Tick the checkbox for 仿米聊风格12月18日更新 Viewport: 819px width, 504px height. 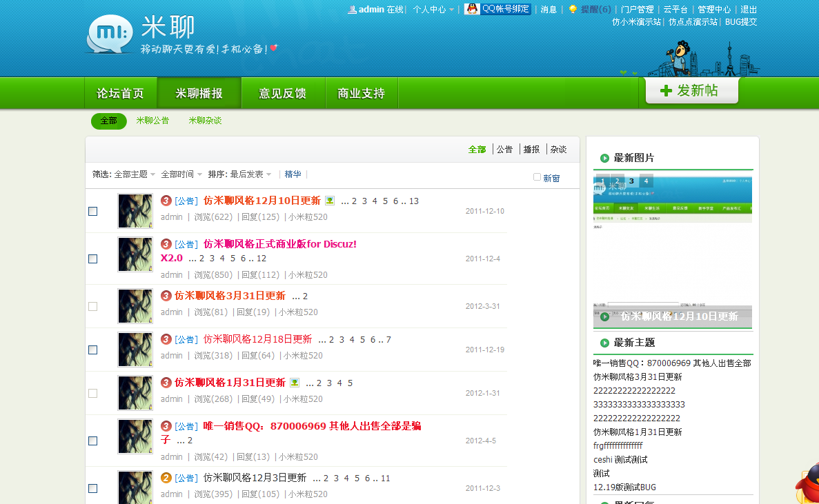93,350
